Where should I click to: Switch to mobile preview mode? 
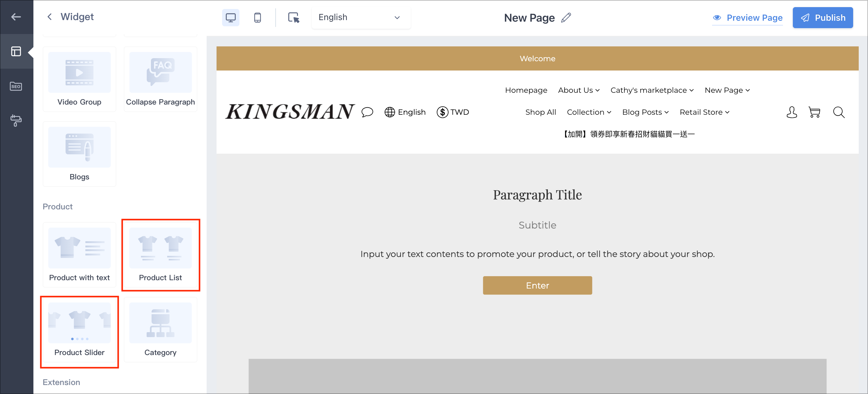tap(257, 17)
